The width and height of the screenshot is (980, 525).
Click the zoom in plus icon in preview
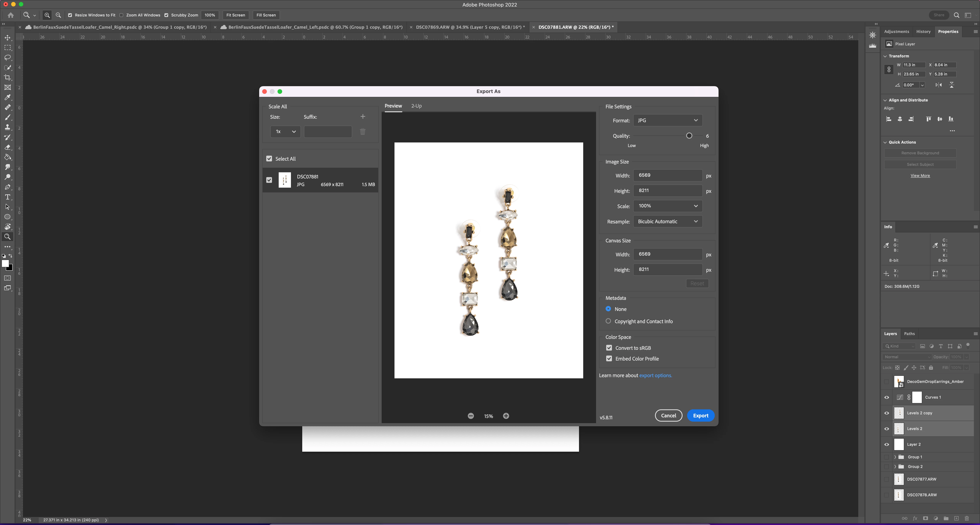[x=506, y=416]
